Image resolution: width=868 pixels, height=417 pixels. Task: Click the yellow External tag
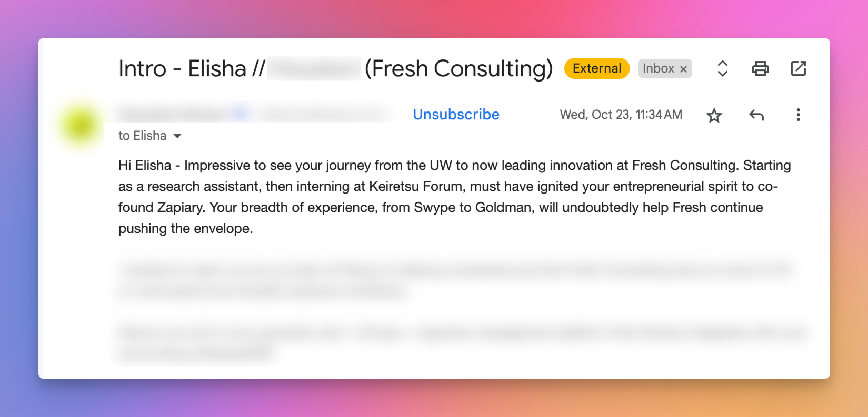click(596, 68)
